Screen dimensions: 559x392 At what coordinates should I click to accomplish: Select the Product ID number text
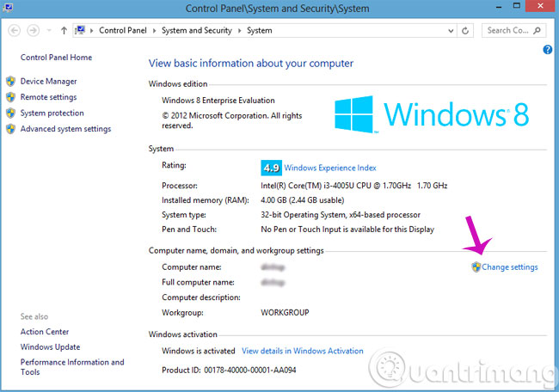pyautogui.click(x=250, y=371)
